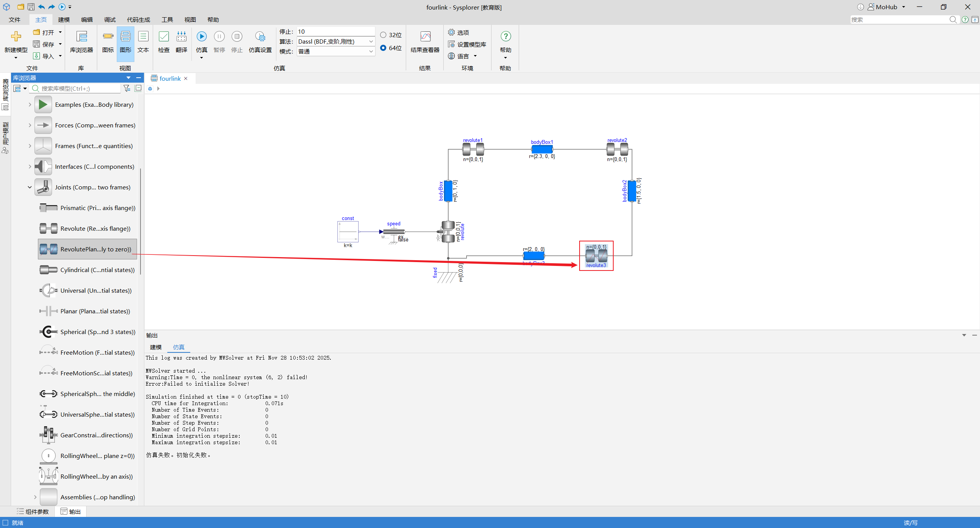Select Prismatic joint in the library list
This screenshot has height=528, width=980.
(87, 208)
